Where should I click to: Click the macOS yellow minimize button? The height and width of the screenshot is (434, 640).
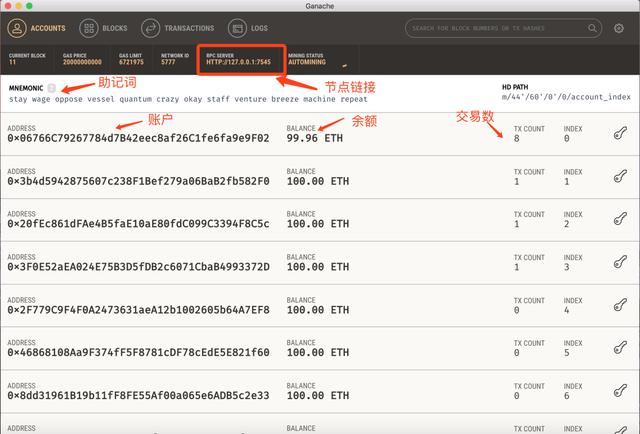coord(18,6)
